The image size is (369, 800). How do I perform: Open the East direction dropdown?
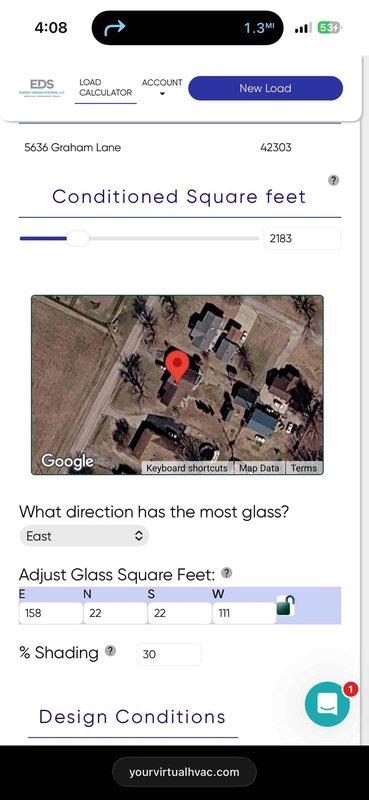tap(84, 536)
